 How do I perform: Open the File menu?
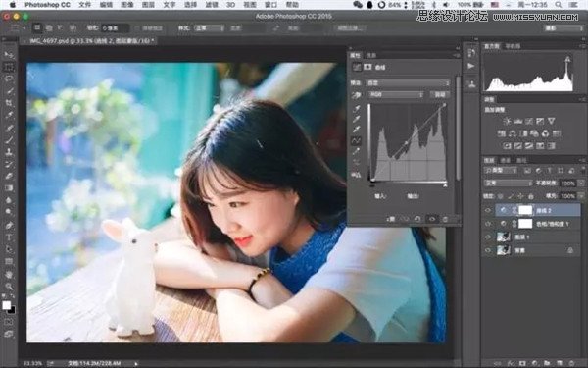tap(85, 5)
